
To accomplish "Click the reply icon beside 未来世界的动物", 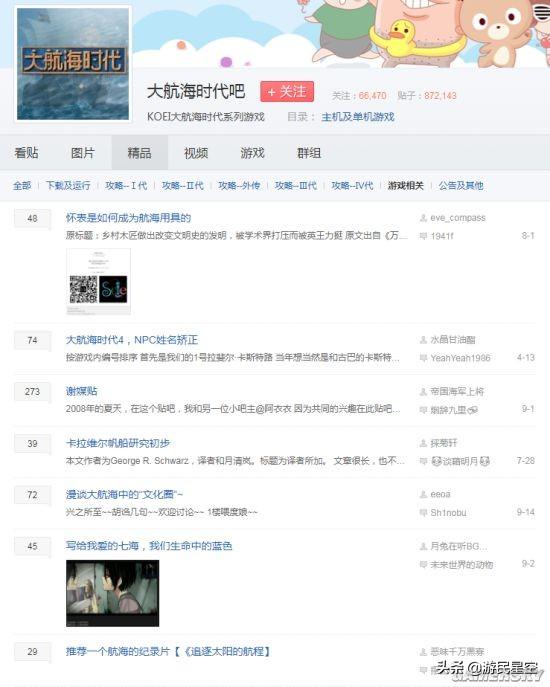I will pos(423,565).
